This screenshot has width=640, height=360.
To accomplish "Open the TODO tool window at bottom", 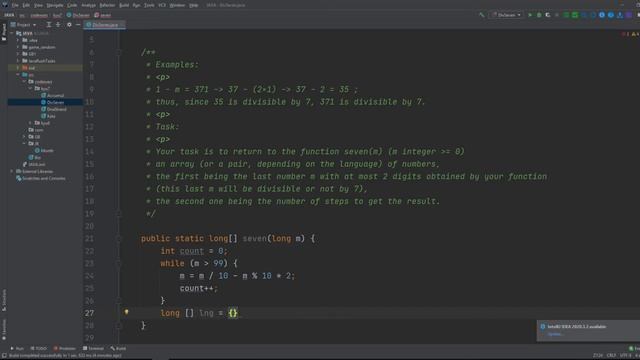I will click(x=39, y=349).
